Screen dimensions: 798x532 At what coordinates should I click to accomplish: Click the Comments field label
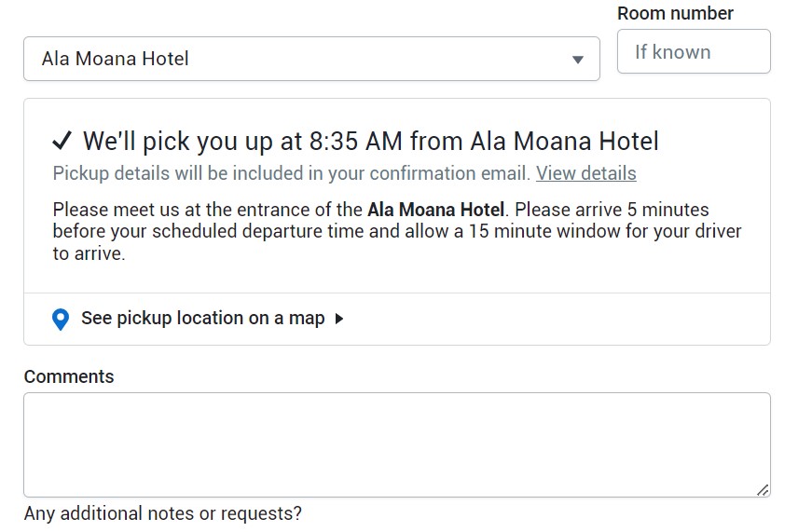point(69,376)
